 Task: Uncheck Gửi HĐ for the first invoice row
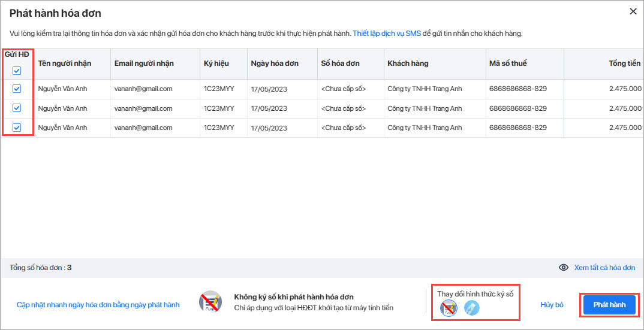click(x=17, y=89)
